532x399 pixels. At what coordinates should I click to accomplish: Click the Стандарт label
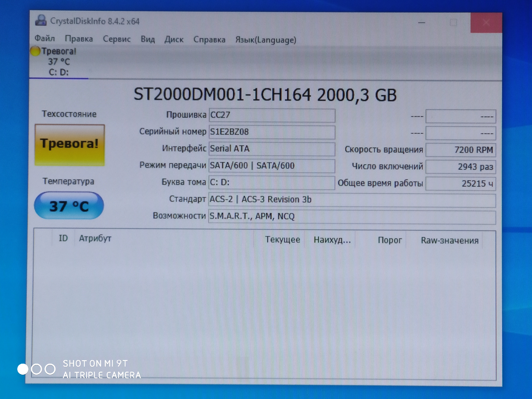tap(188, 199)
